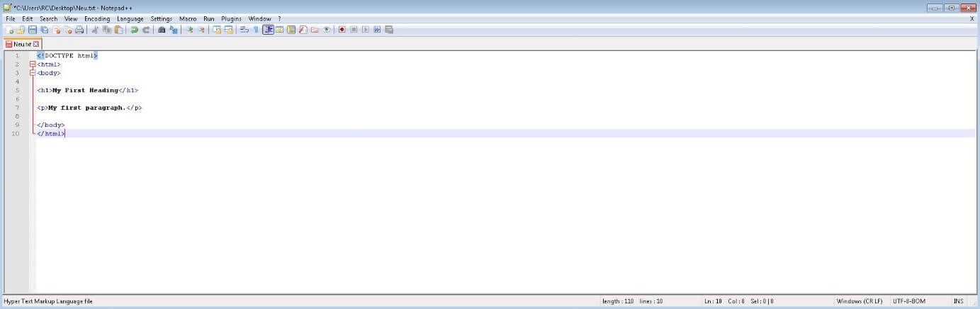Image resolution: width=980 pixels, height=309 pixels.
Task: Click line number 5 in the margin
Action: point(17,91)
